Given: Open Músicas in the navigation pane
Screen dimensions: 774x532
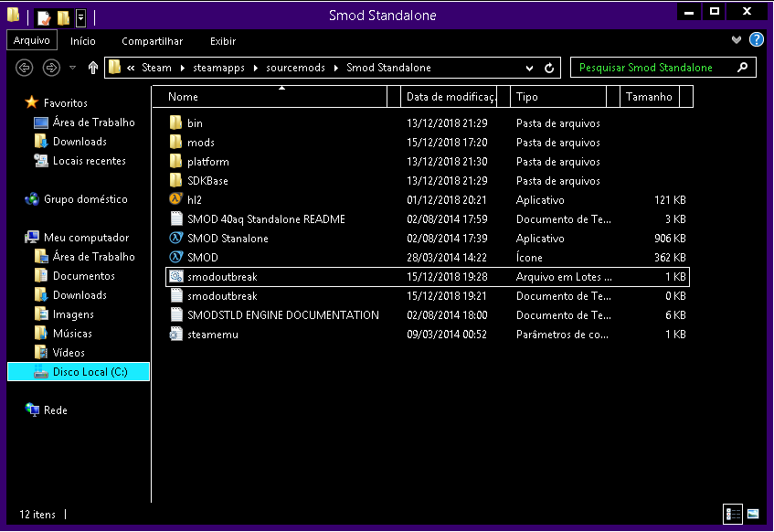Looking at the screenshot, I should (72, 334).
